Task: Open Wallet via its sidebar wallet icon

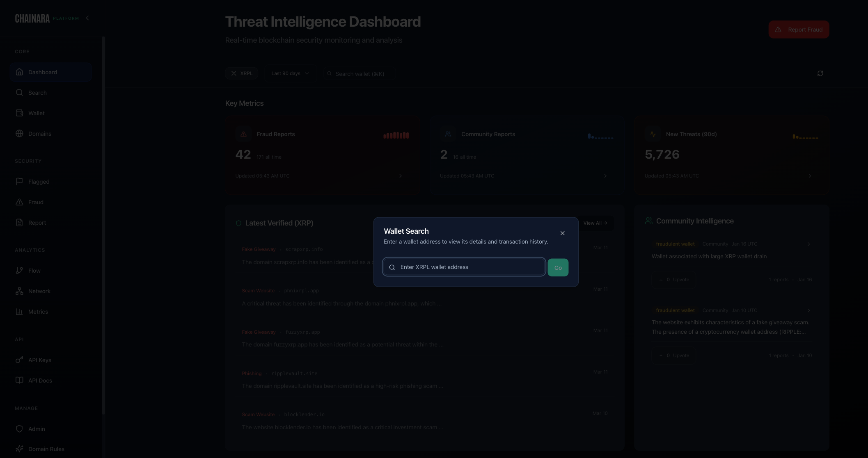Action: point(19,113)
